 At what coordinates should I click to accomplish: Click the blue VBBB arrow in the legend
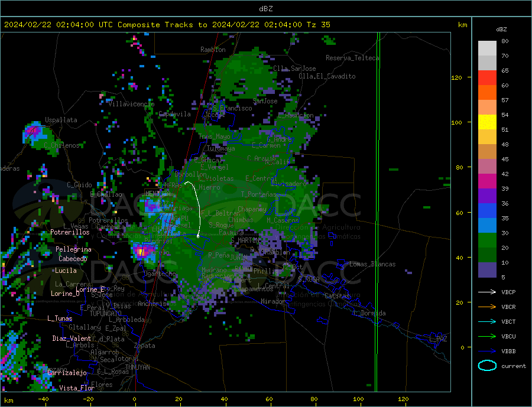coord(487,351)
